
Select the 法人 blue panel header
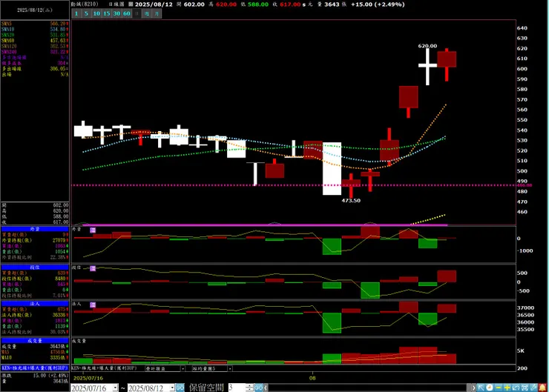pyautogui.click(x=35, y=304)
